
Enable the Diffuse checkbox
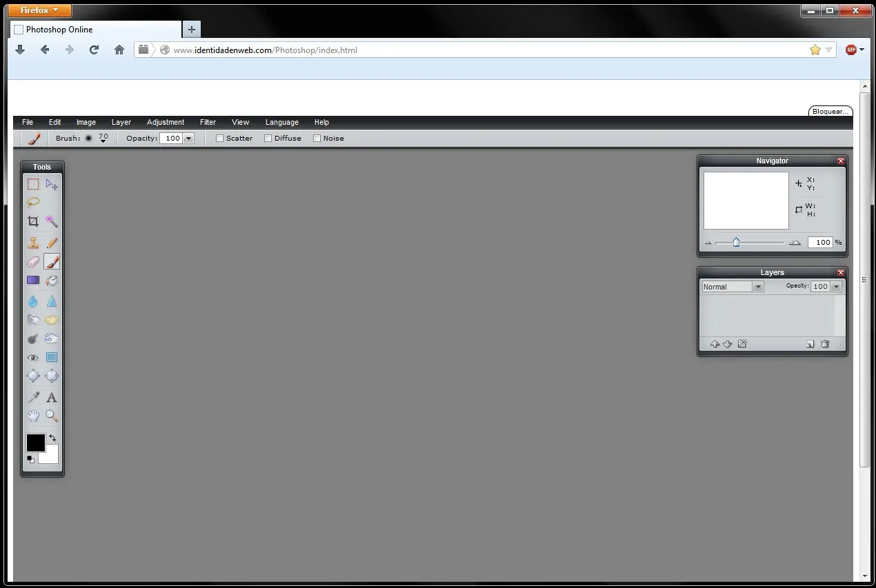click(x=268, y=138)
